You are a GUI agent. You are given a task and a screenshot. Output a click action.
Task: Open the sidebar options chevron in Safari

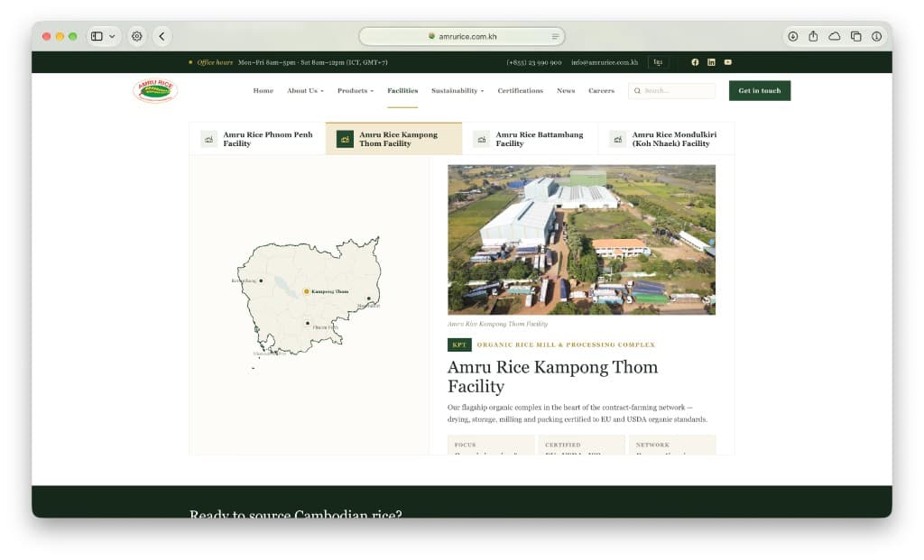pos(112,36)
